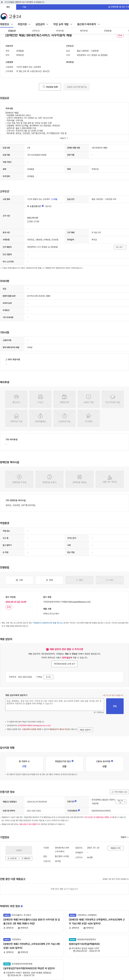Select the 기업 tab at the top
Screen dimensions: 129x980
24,7
